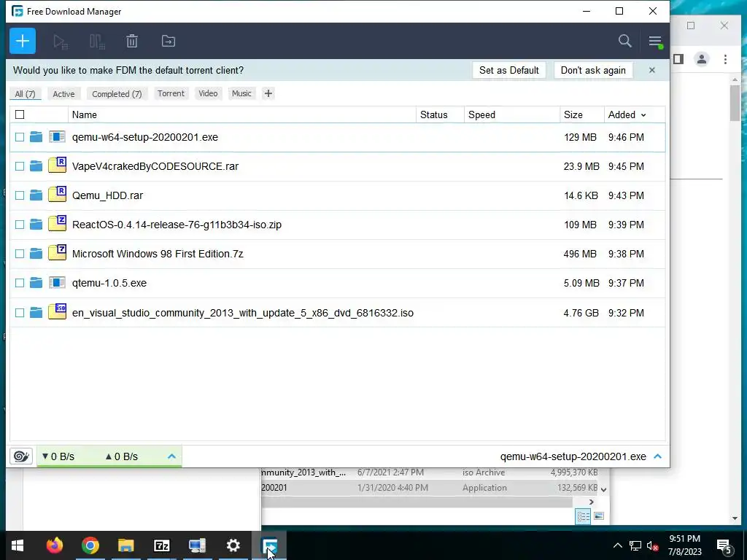Open Settings gear from the taskbar
The width and height of the screenshot is (747, 560).
233,545
